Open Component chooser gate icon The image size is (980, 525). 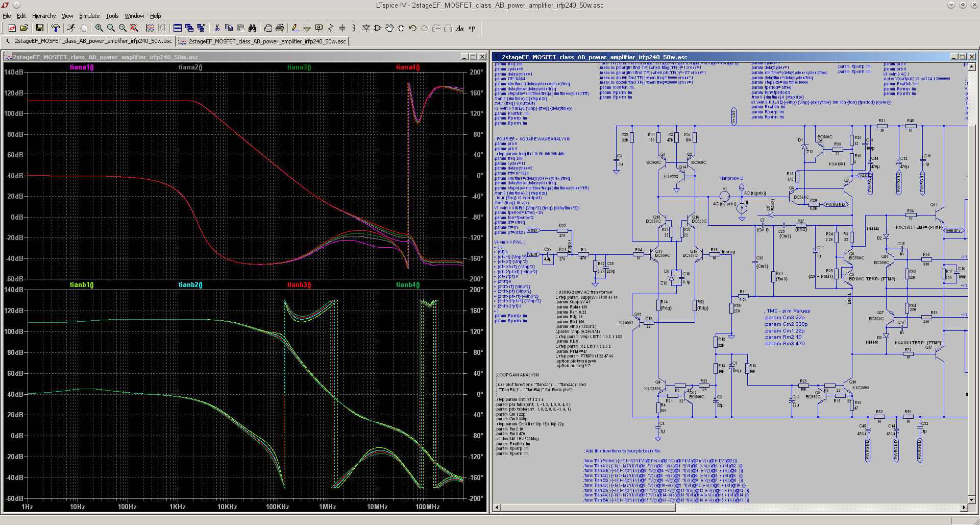378,28
